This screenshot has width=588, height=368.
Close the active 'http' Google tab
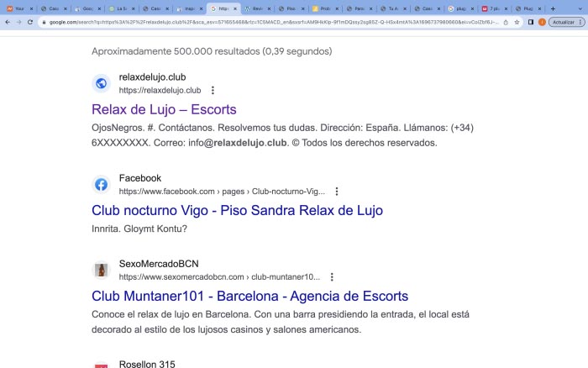[x=235, y=8]
